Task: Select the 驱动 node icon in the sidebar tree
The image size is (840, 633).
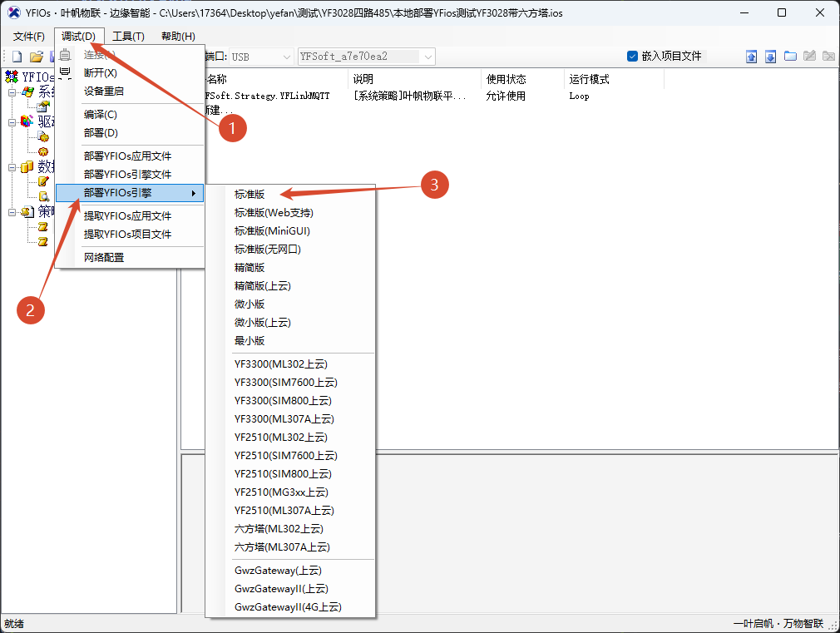Action: click(26, 122)
